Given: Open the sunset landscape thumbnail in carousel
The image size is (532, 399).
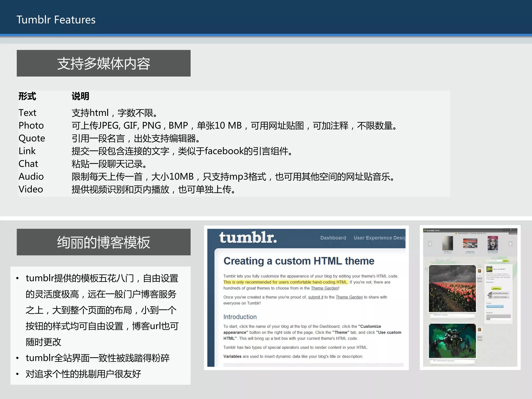Looking at the screenshot, I should pyautogui.click(x=470, y=243).
